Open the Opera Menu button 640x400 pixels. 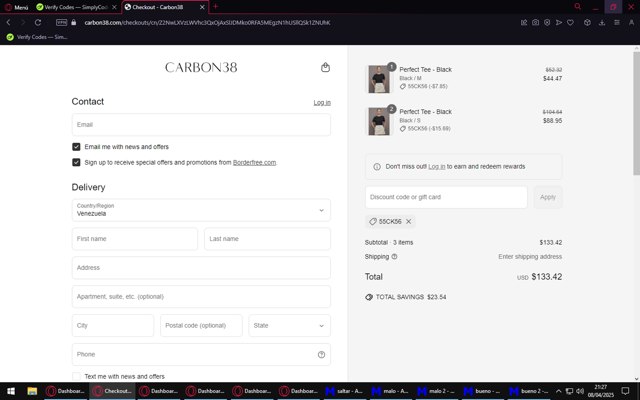tap(16, 7)
